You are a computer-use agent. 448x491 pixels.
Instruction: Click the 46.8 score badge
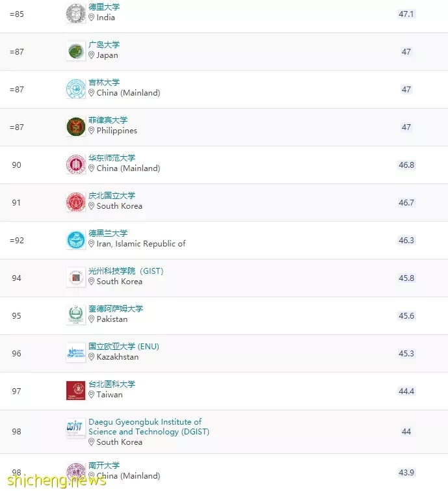(x=406, y=165)
